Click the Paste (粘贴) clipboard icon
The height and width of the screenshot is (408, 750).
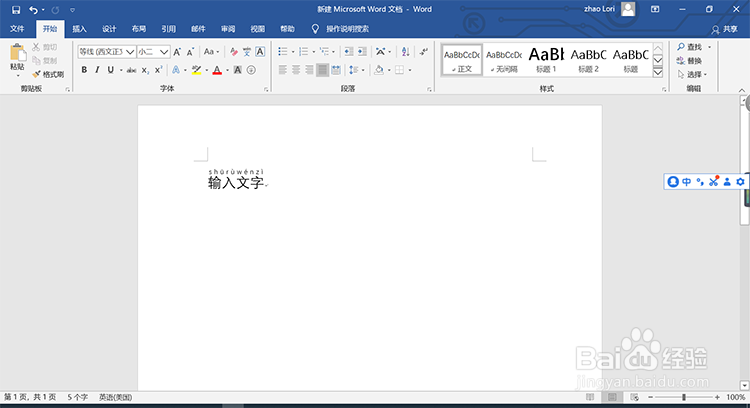18,53
